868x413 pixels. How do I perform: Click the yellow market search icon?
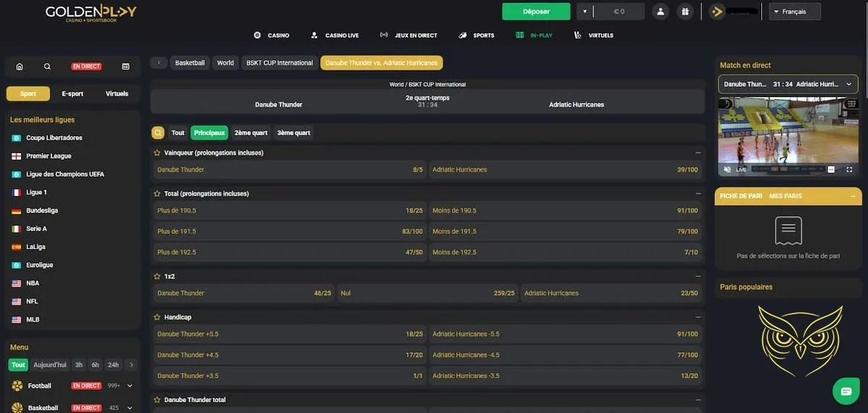(158, 133)
